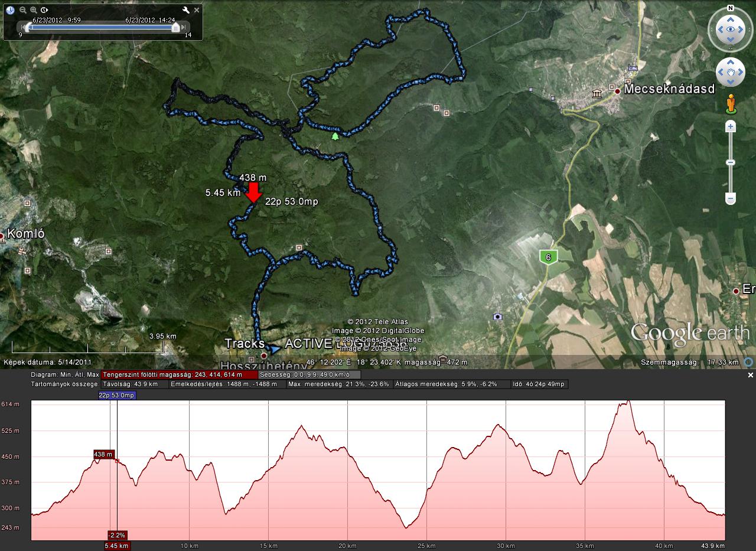This screenshot has height=551, width=756.
Task: Click the Max. meredekség value
Action: (339, 384)
